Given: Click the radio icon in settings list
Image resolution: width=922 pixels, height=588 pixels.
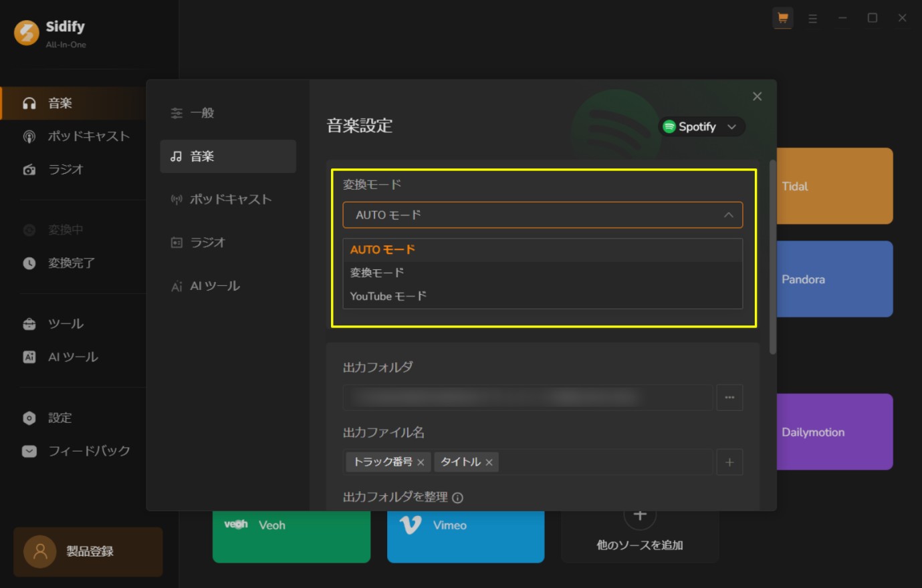Looking at the screenshot, I should (x=177, y=243).
